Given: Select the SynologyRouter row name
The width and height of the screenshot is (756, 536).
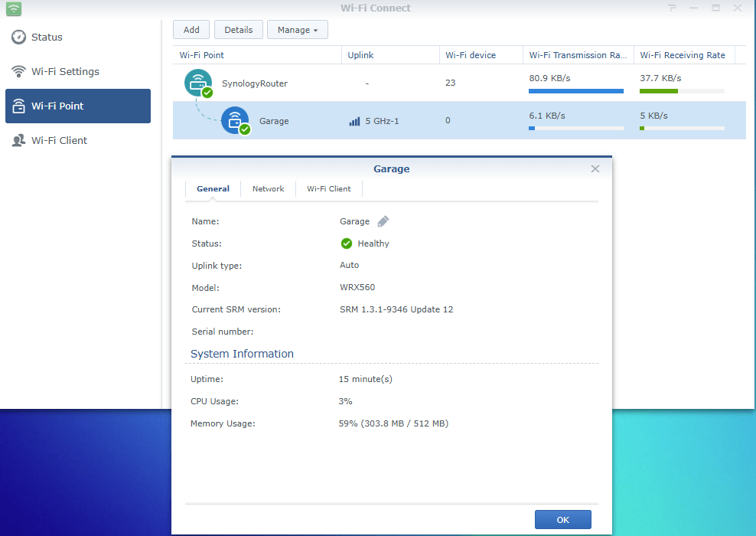Looking at the screenshot, I should click(255, 83).
